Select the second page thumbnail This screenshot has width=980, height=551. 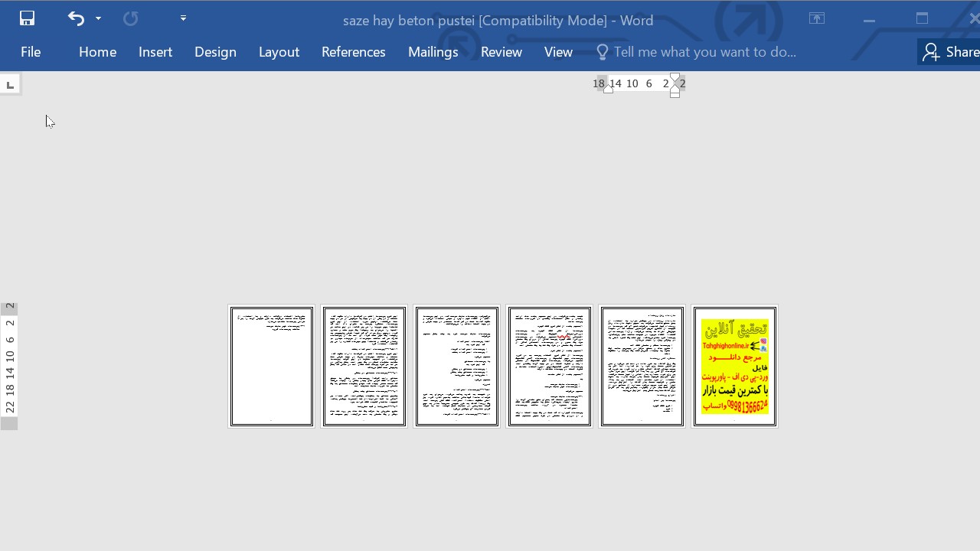coord(364,367)
